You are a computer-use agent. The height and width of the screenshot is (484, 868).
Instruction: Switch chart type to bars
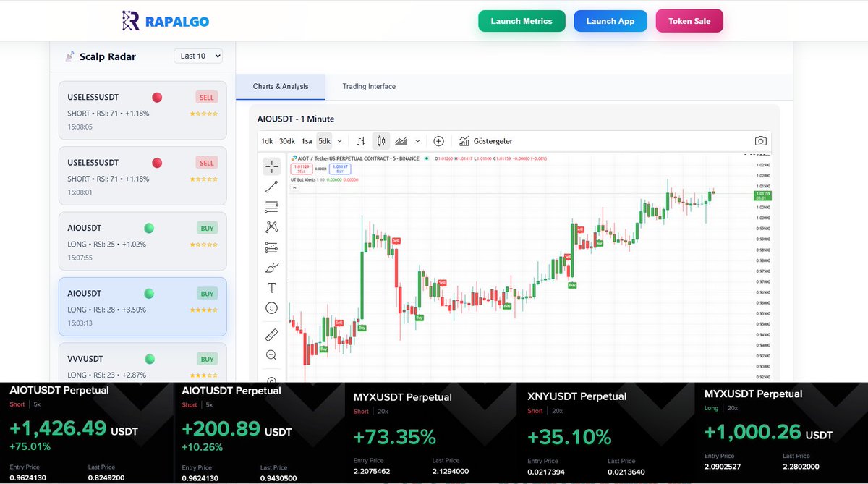[361, 141]
